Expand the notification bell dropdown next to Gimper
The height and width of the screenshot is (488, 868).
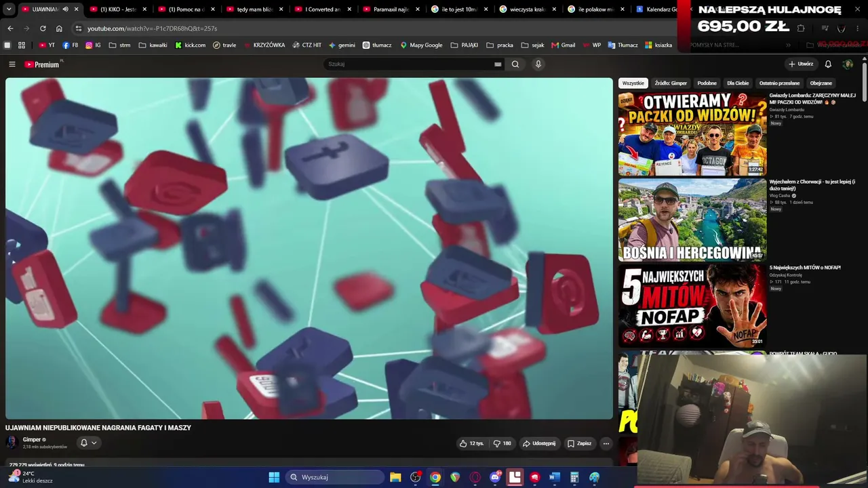(89, 443)
